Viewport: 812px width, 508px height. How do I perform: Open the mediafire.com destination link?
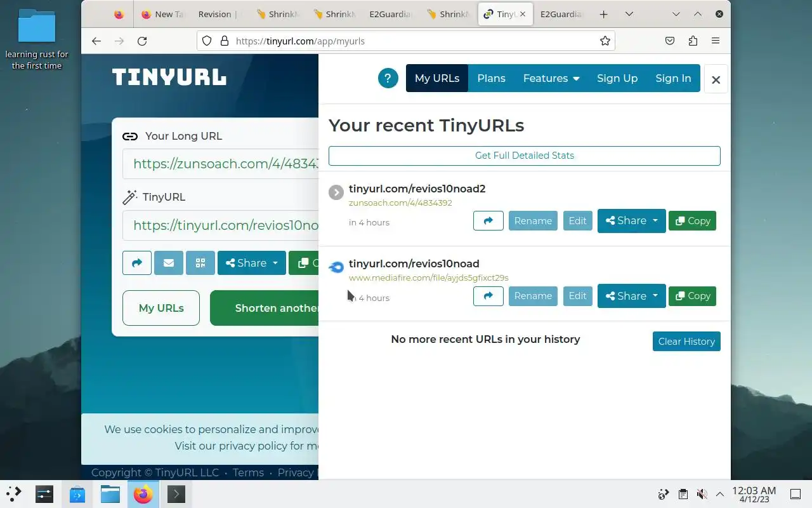[x=428, y=278]
